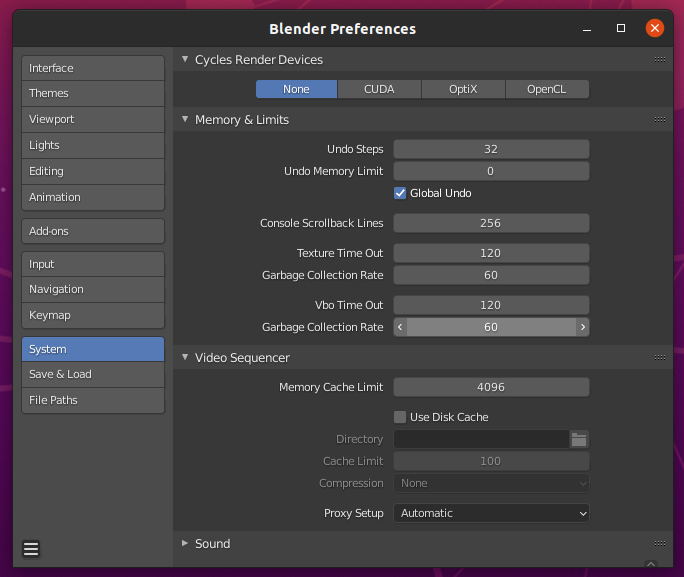684x577 pixels.
Task: Select the OptiX device button
Action: click(x=463, y=89)
